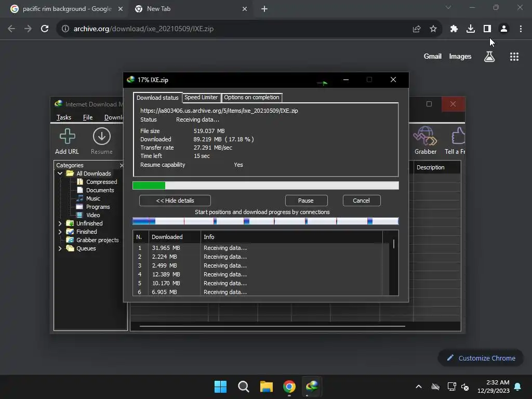The height and width of the screenshot is (399, 532).
Task: Open the File menu in IDM
Action: click(x=87, y=117)
